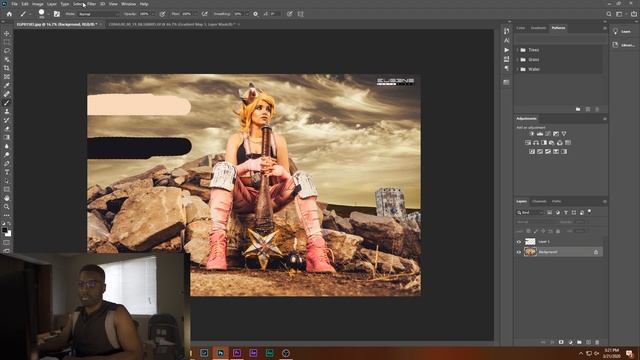Open the Image menu
Viewport: 640px width, 360px height.
coord(38,4)
